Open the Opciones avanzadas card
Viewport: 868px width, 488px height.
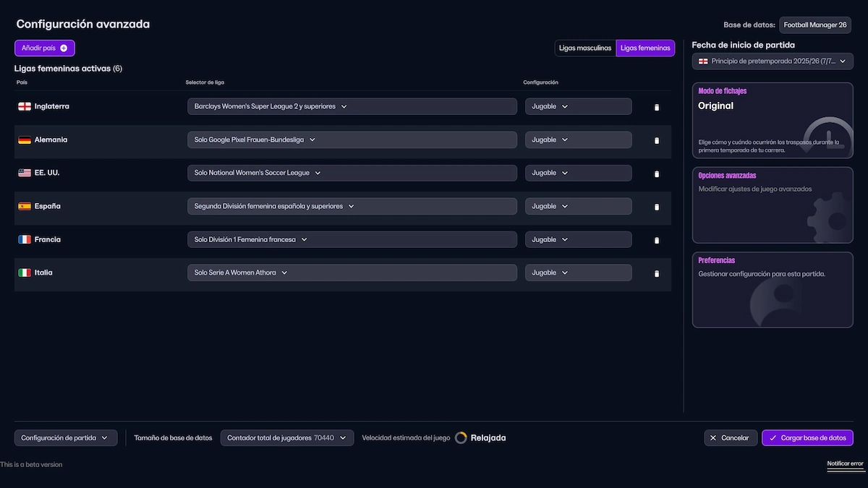click(773, 205)
